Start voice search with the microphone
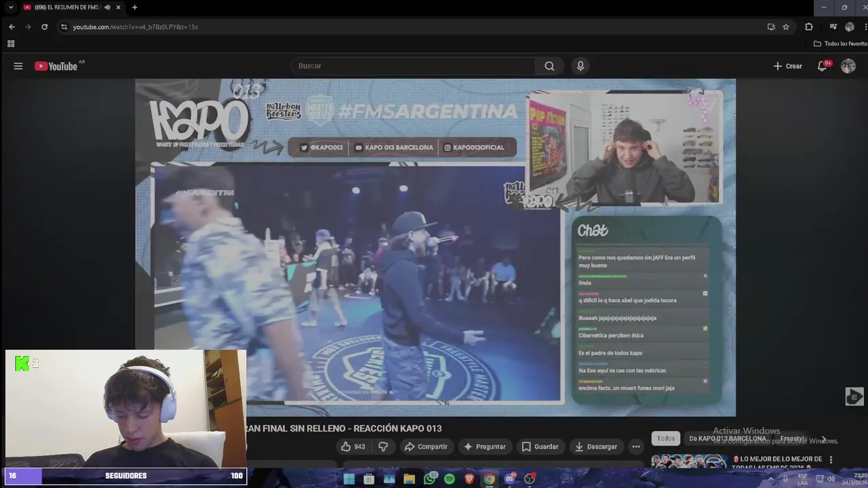The height and width of the screenshot is (488, 868). click(580, 66)
